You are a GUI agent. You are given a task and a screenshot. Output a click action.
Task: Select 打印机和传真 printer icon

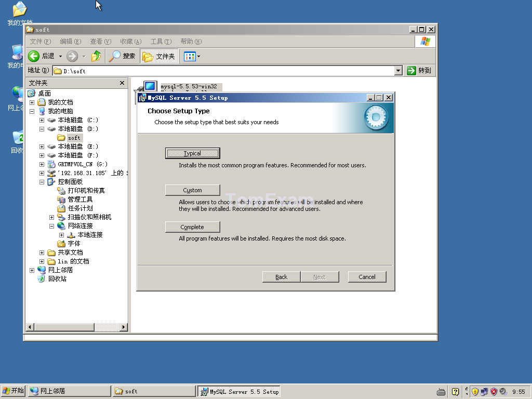click(61, 191)
